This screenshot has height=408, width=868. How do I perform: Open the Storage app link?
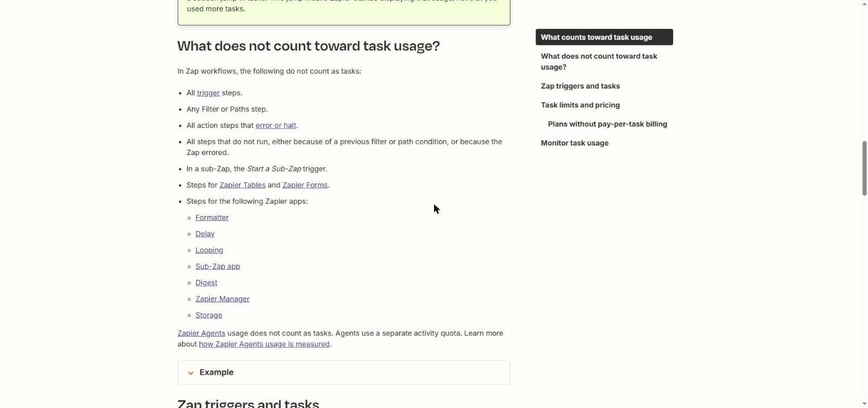click(x=209, y=315)
